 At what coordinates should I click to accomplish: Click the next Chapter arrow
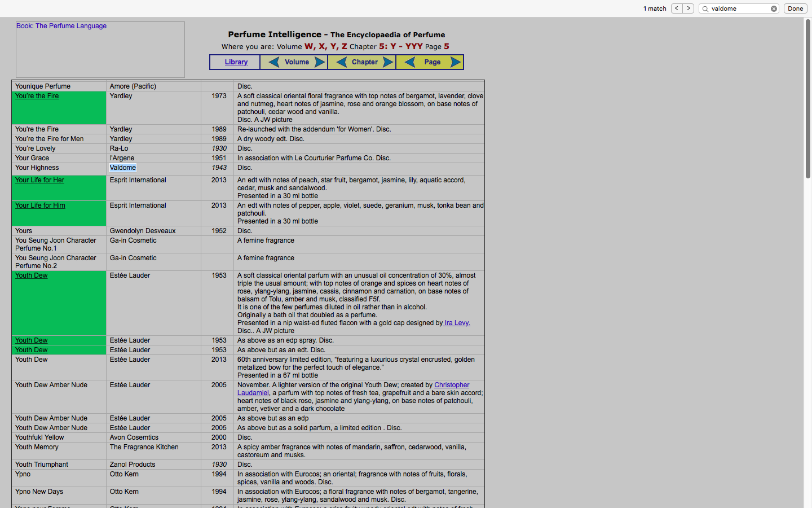tap(388, 62)
